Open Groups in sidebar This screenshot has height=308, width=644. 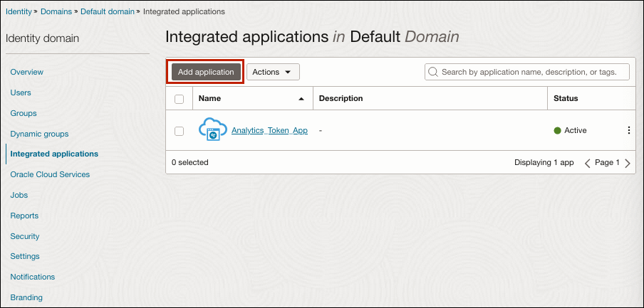(x=24, y=113)
